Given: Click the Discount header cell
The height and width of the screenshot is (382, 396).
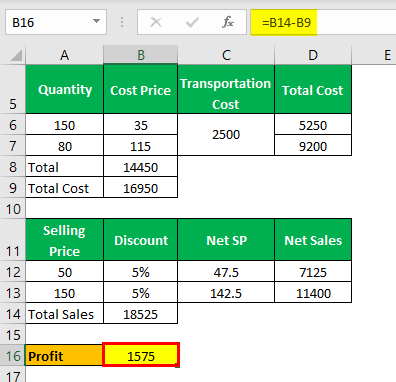Looking at the screenshot, I should (140, 240).
